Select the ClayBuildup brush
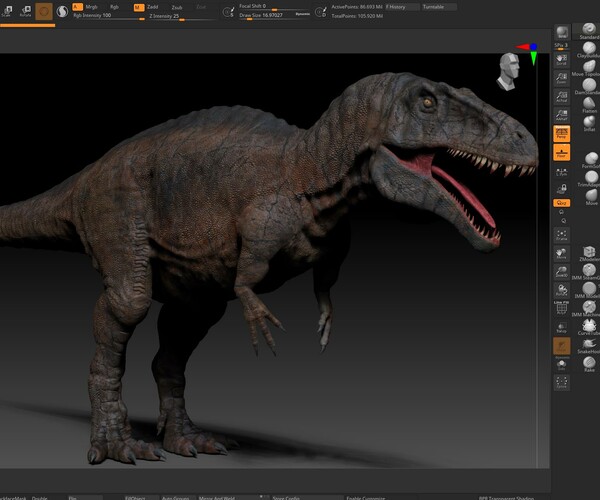The image size is (600, 500). (x=589, y=50)
